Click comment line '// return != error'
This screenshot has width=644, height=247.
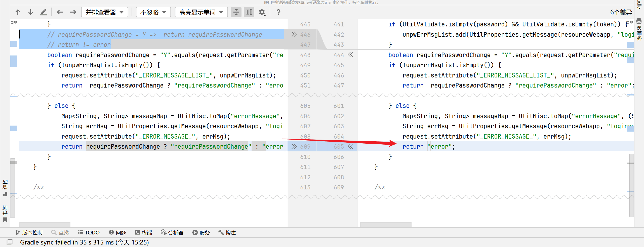point(79,45)
